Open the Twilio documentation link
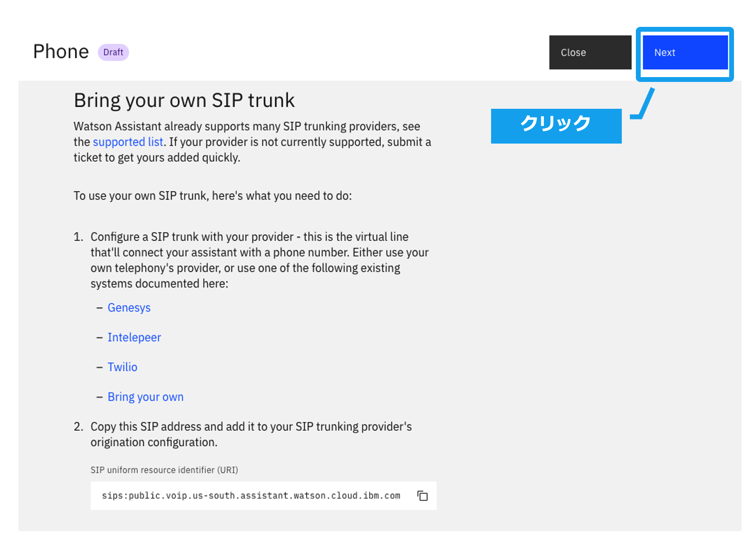This screenshot has height=547, width=756. pos(122,367)
